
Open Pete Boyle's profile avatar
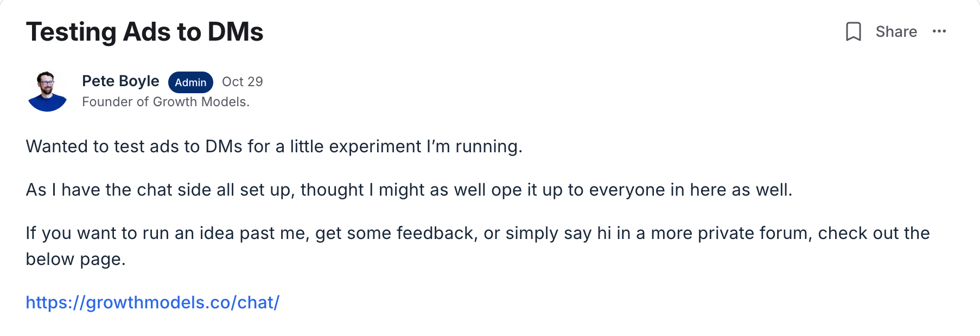(47, 91)
